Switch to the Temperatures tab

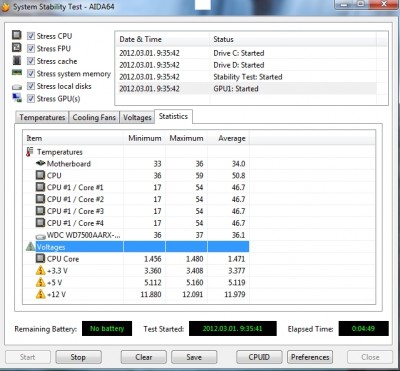coord(42,117)
